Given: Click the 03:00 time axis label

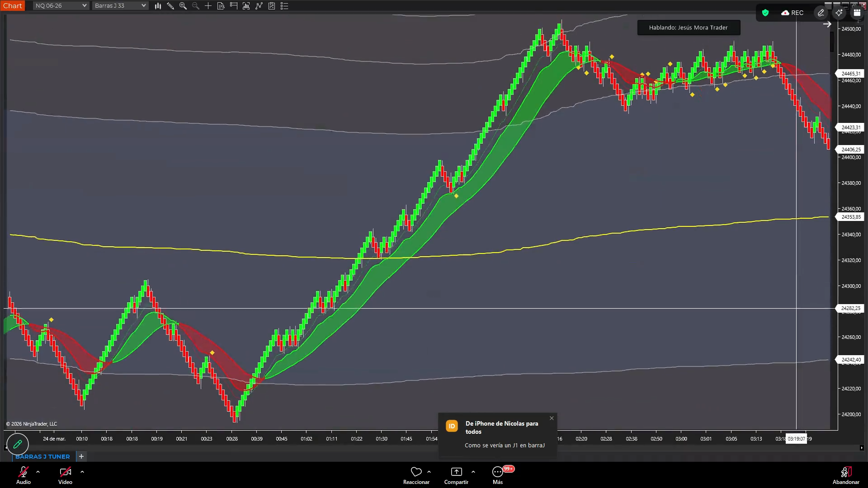Looking at the screenshot, I should tap(681, 439).
